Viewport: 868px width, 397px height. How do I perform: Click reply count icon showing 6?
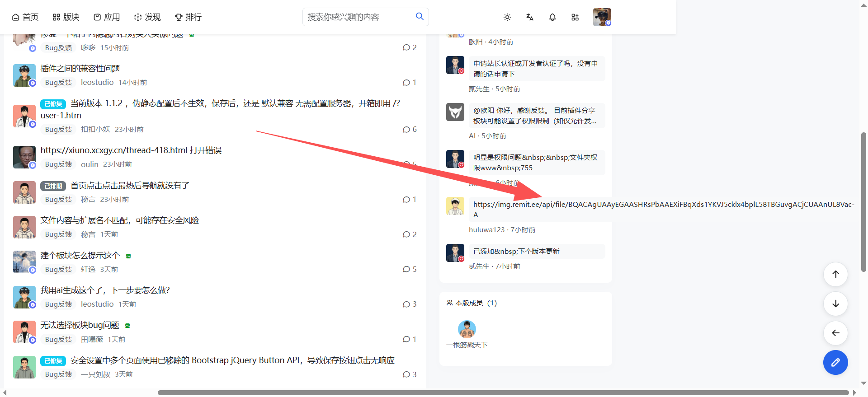coord(406,130)
